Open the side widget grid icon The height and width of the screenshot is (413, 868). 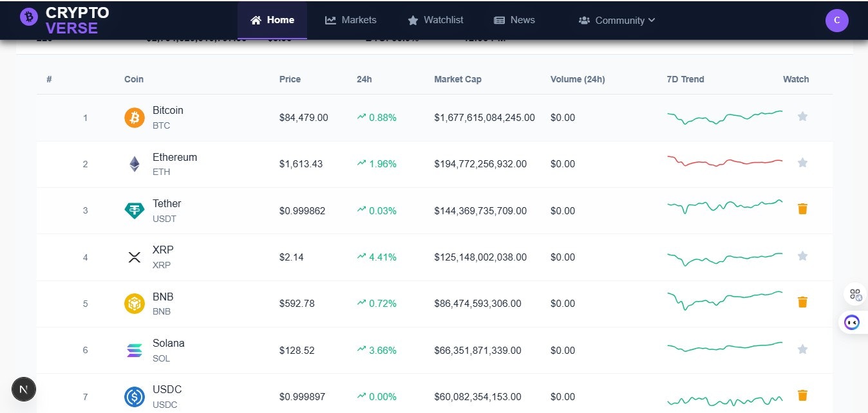(855, 295)
